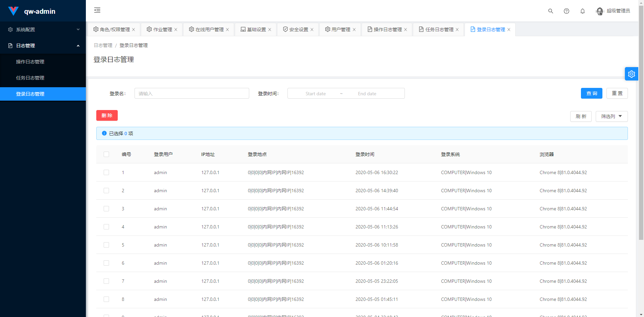Click the 重置 reset button
644x317 pixels.
point(617,93)
